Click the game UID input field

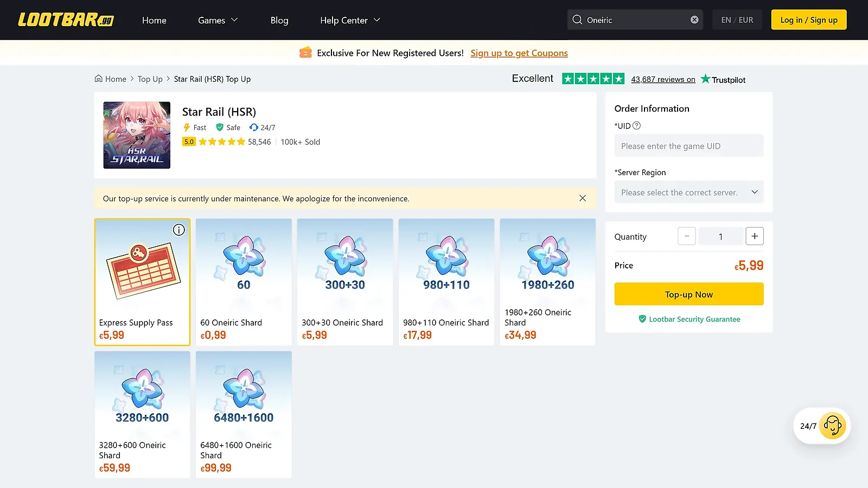click(x=689, y=146)
